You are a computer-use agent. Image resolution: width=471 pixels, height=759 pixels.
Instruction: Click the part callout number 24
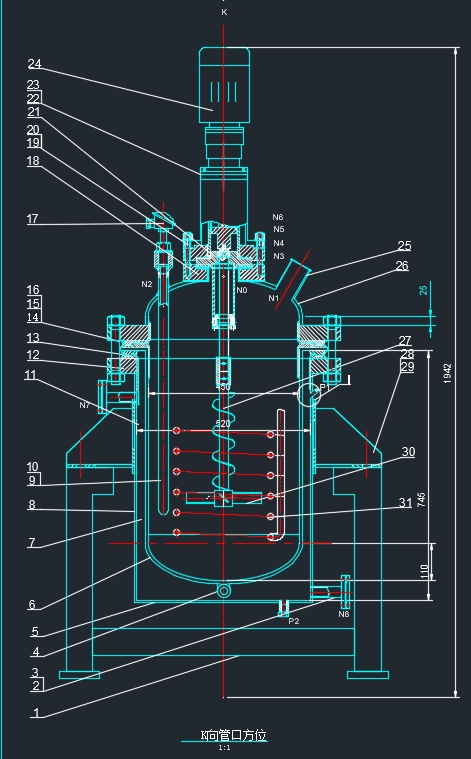pos(34,64)
